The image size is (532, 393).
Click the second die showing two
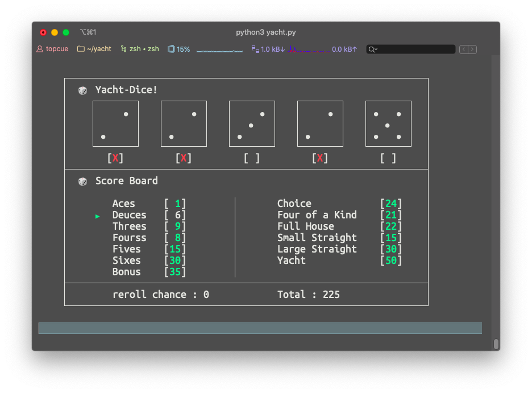point(184,123)
